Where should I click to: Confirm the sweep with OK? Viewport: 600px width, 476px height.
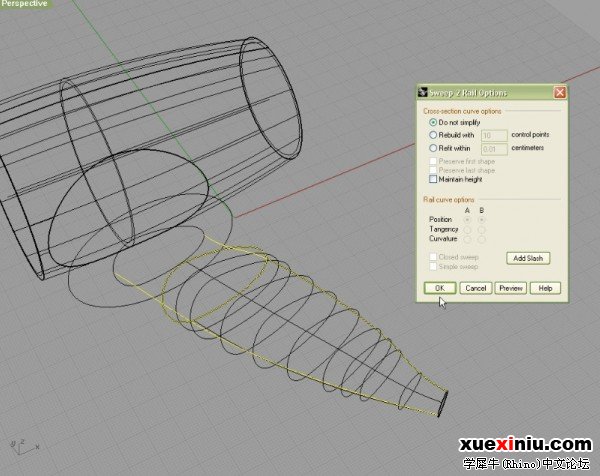(x=440, y=288)
